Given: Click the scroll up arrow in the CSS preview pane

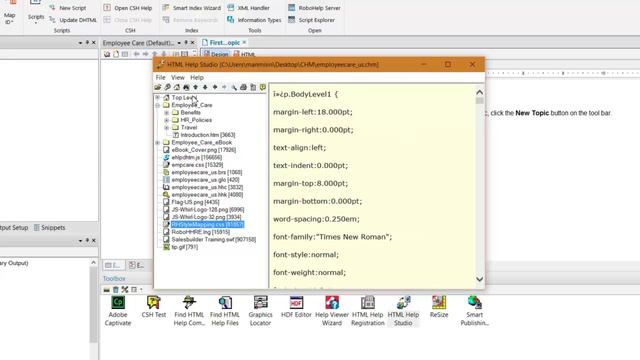Looking at the screenshot, I should 480,93.
